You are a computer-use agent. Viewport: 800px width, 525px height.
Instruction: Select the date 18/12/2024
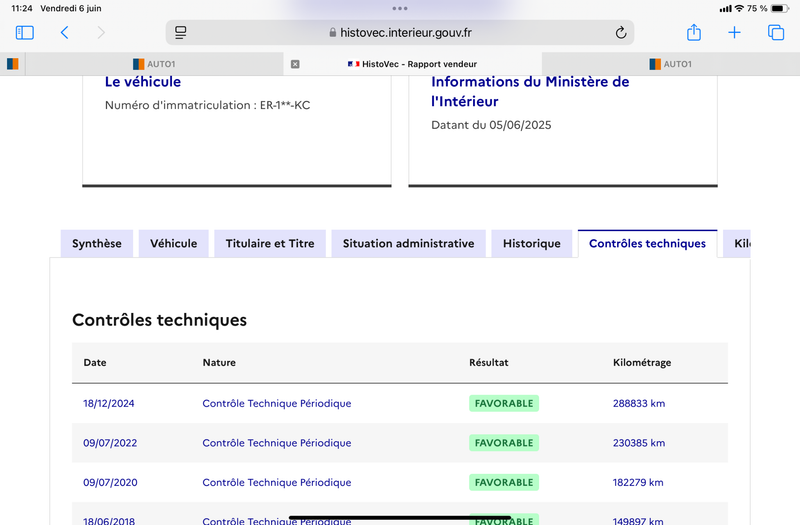[109, 403]
